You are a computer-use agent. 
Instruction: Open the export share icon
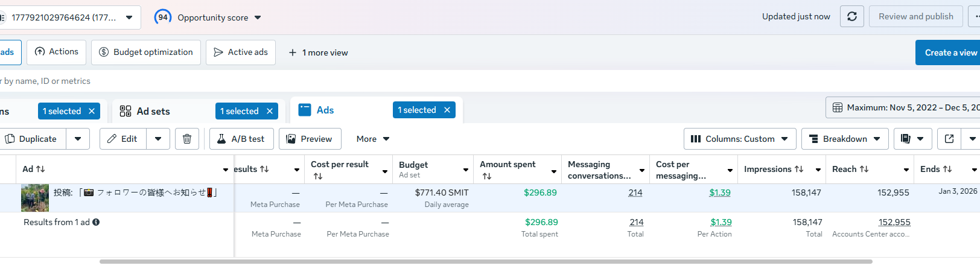949,139
